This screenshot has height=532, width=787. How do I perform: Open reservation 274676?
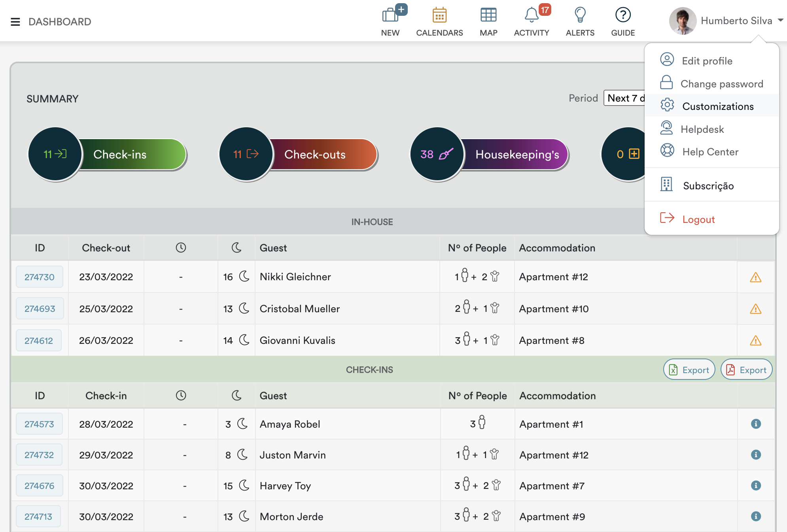(x=40, y=485)
